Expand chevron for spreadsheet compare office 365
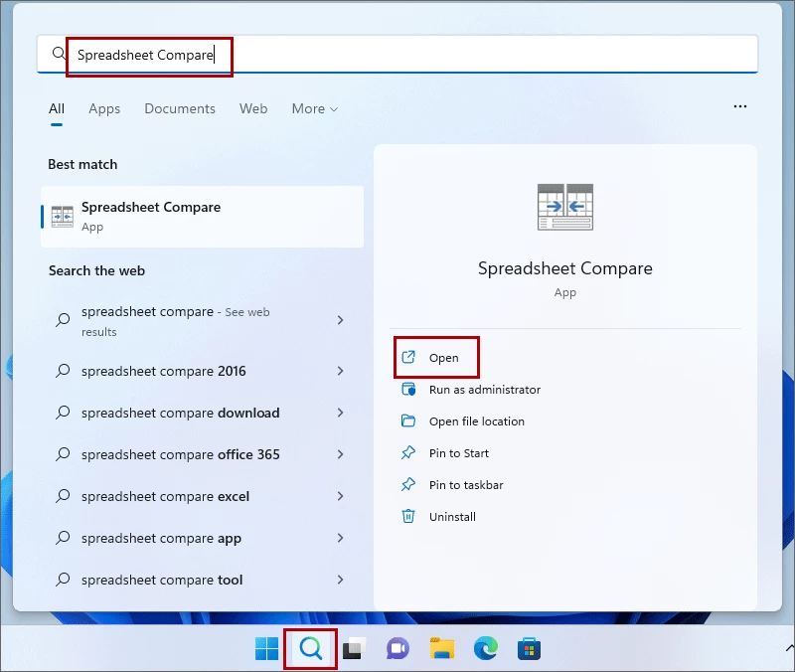This screenshot has height=672, width=795. tap(340, 454)
